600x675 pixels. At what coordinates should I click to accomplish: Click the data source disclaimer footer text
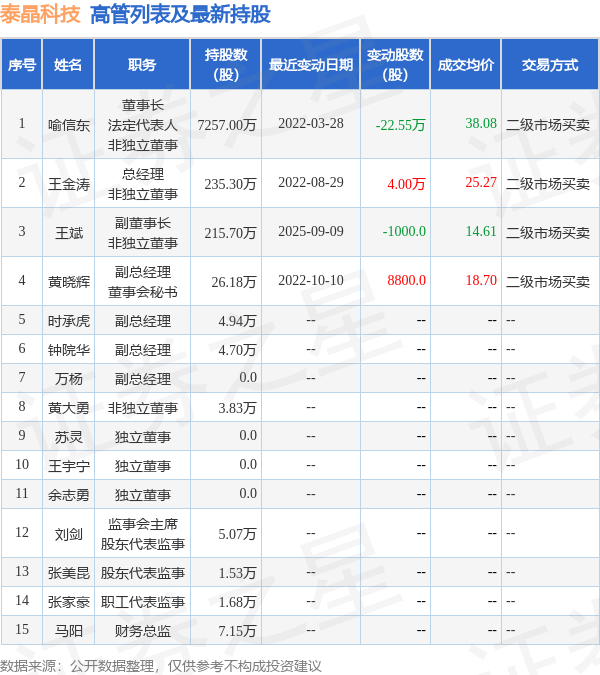pyautogui.click(x=161, y=666)
